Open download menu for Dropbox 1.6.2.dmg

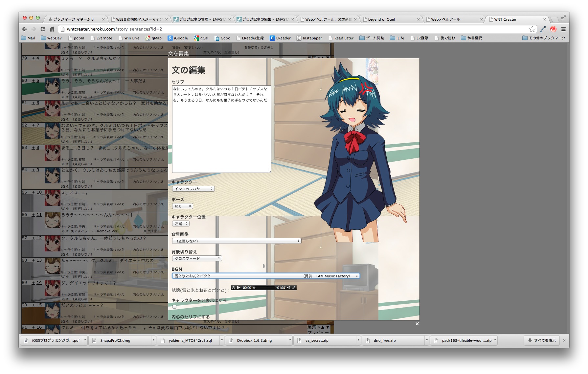tap(290, 340)
